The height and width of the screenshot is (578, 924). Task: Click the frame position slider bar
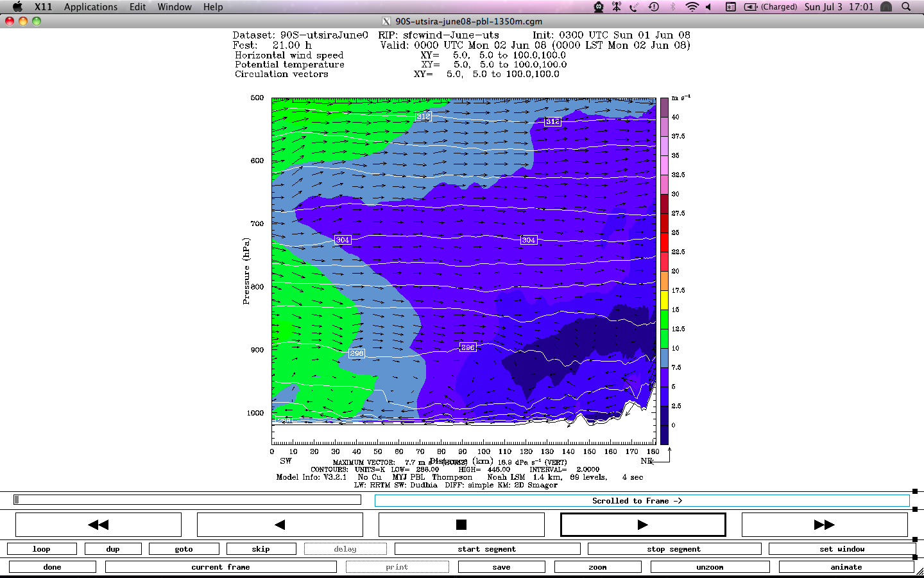coord(187,500)
